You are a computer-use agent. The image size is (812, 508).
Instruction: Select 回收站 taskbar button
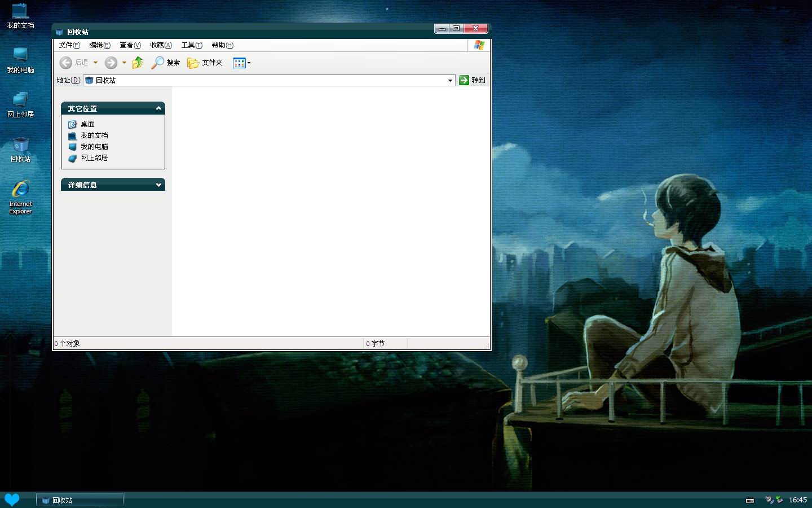[80, 500]
